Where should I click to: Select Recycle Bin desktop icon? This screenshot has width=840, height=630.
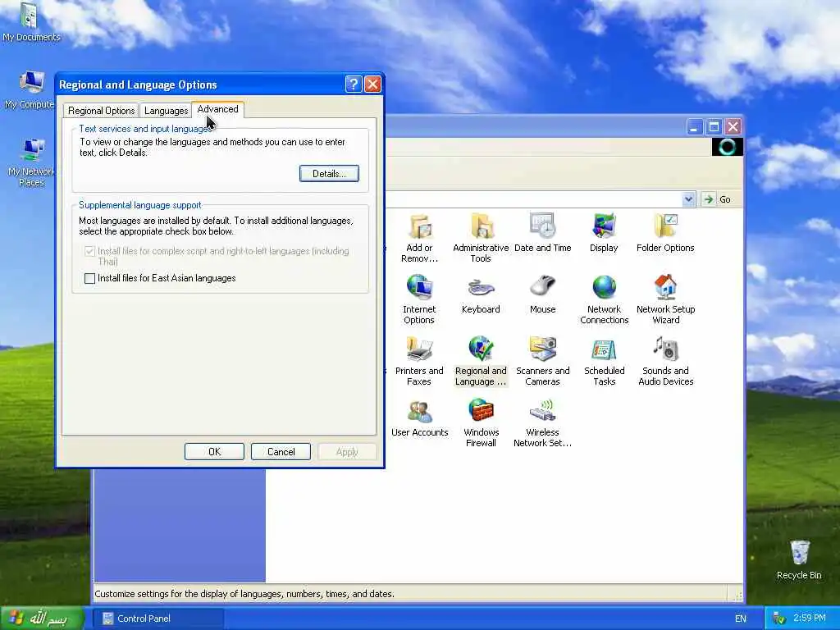coord(799,553)
